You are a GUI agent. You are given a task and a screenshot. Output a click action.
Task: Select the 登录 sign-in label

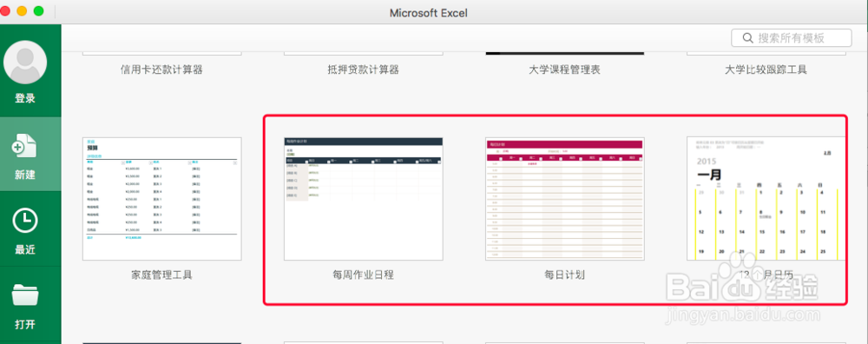coord(25,99)
